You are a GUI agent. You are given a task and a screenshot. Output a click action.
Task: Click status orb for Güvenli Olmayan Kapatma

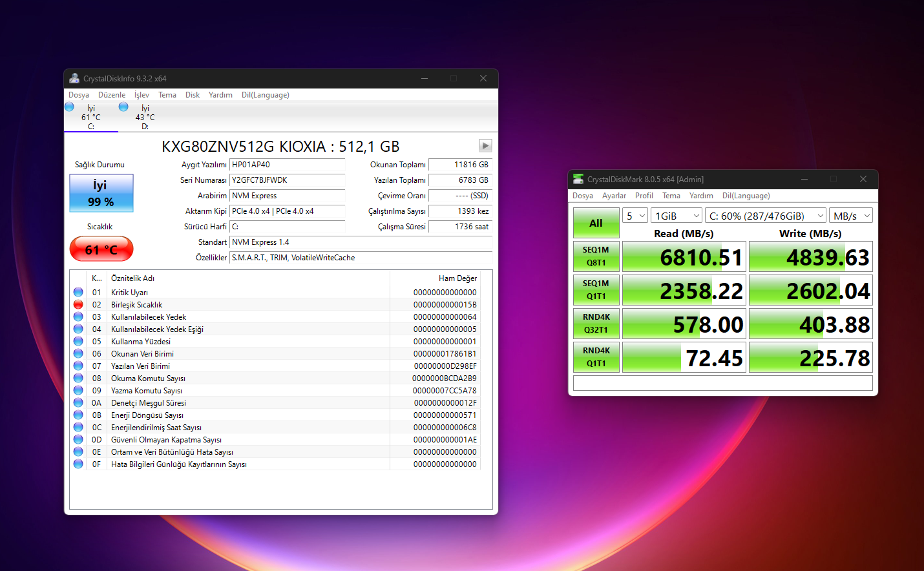point(78,439)
